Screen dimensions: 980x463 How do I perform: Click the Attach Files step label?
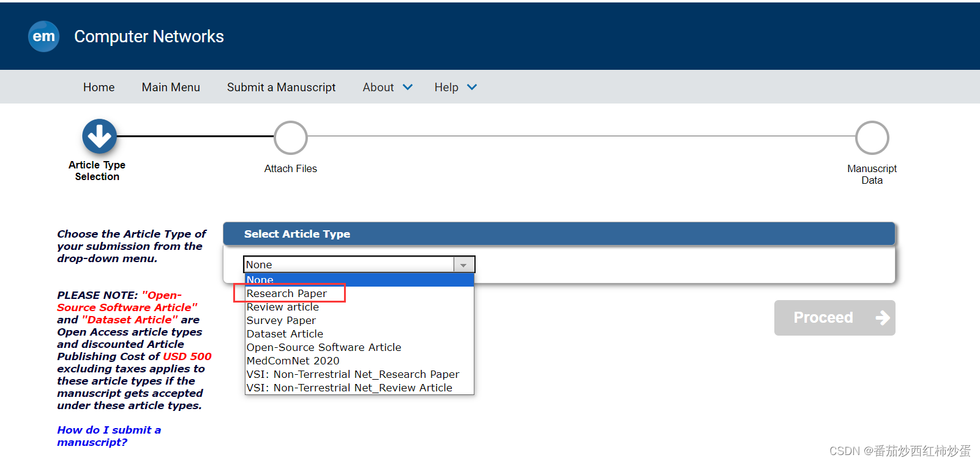[290, 168]
